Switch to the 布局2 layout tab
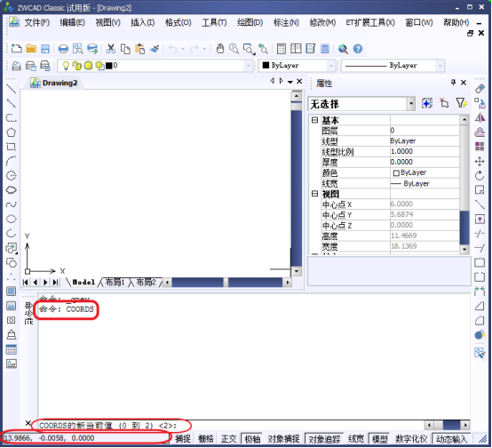Screen dimensions: 492x448 [146, 282]
